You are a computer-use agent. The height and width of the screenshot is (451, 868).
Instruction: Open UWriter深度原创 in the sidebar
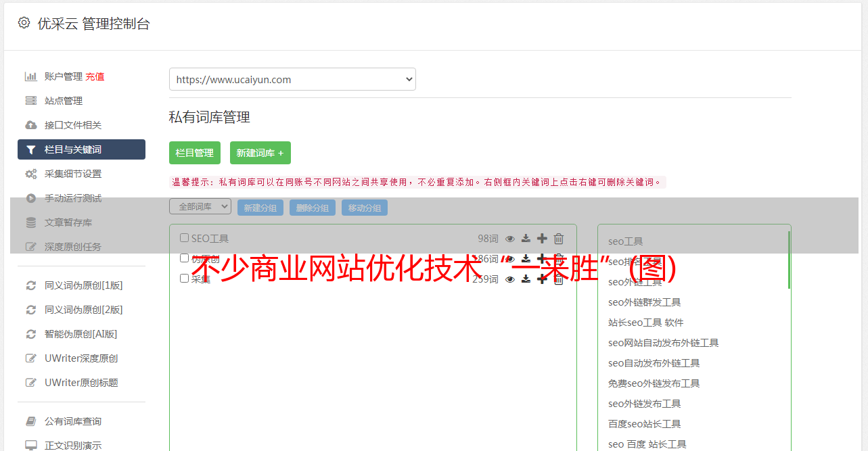click(81, 358)
